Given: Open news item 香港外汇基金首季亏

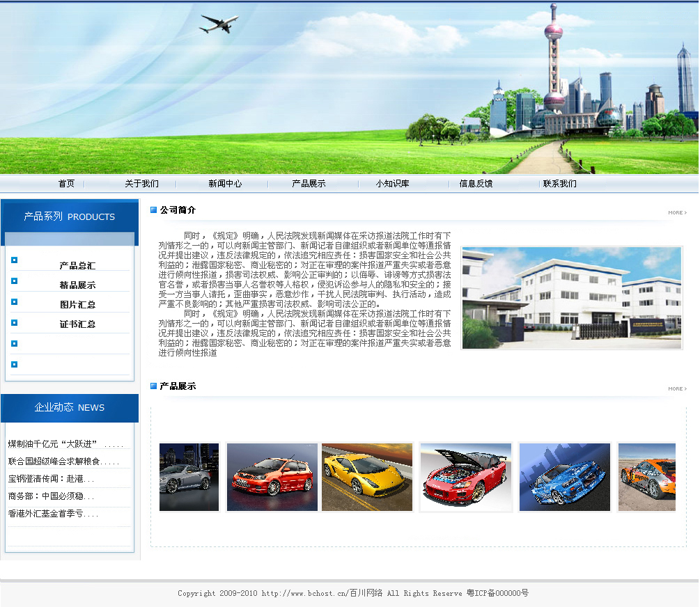Looking at the screenshot, I should 53,514.
